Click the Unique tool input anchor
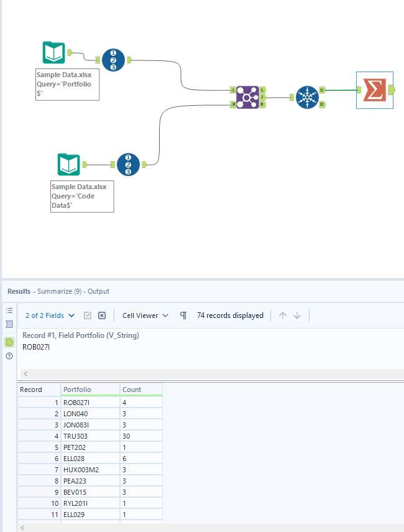 click(x=292, y=97)
